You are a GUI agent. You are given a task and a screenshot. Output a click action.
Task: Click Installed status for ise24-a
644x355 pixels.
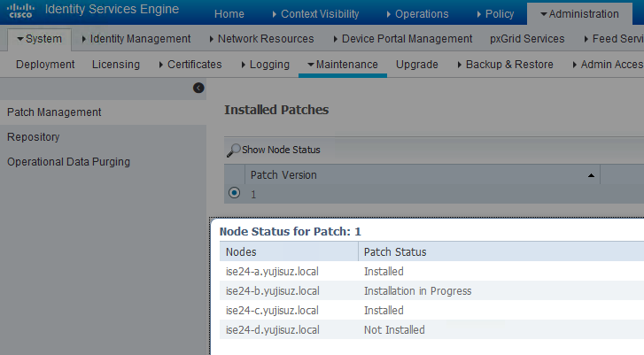coord(384,271)
